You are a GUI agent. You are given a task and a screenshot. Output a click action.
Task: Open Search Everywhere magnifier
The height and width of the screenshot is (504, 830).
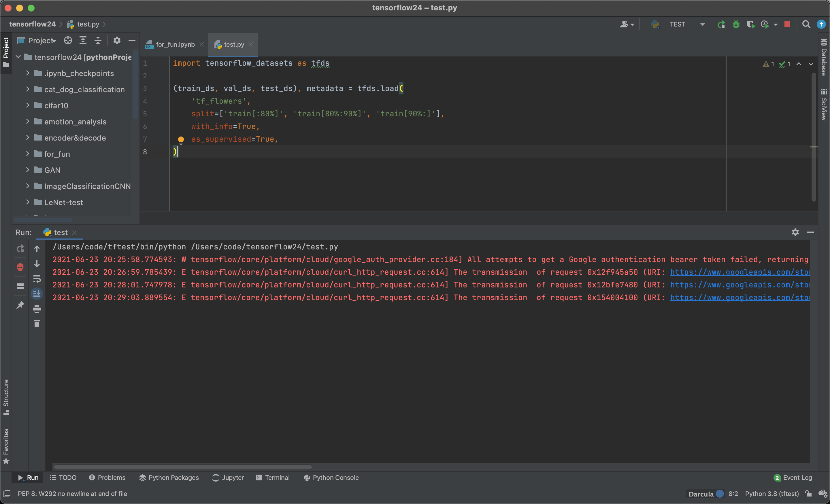pos(806,24)
